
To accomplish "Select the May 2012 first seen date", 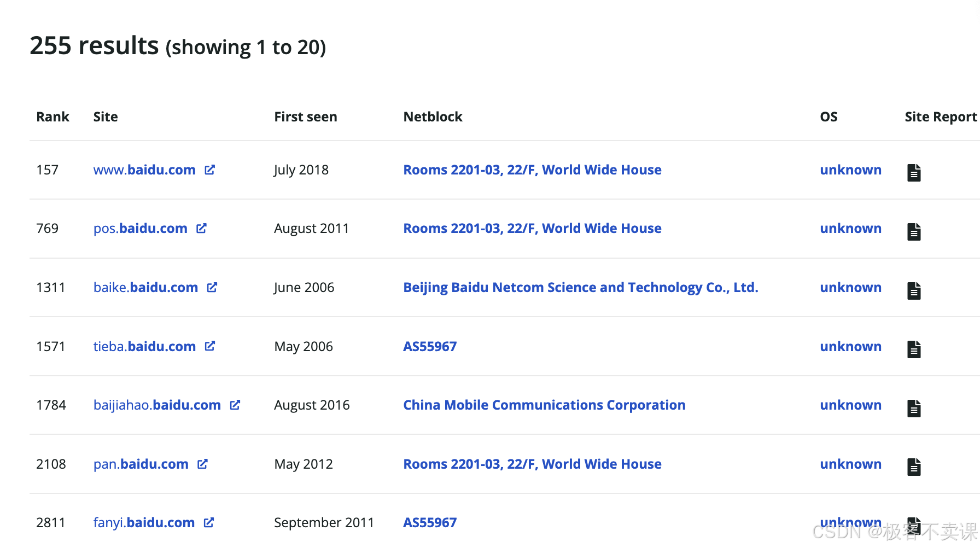I will pyautogui.click(x=304, y=464).
